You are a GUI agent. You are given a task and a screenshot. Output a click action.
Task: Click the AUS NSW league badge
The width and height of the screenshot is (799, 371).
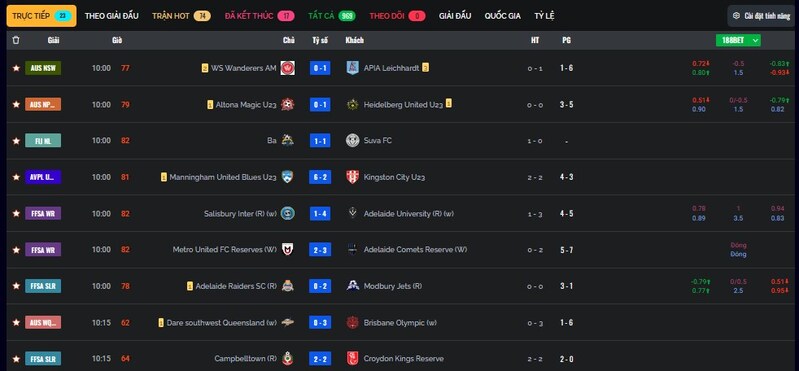[x=43, y=68]
